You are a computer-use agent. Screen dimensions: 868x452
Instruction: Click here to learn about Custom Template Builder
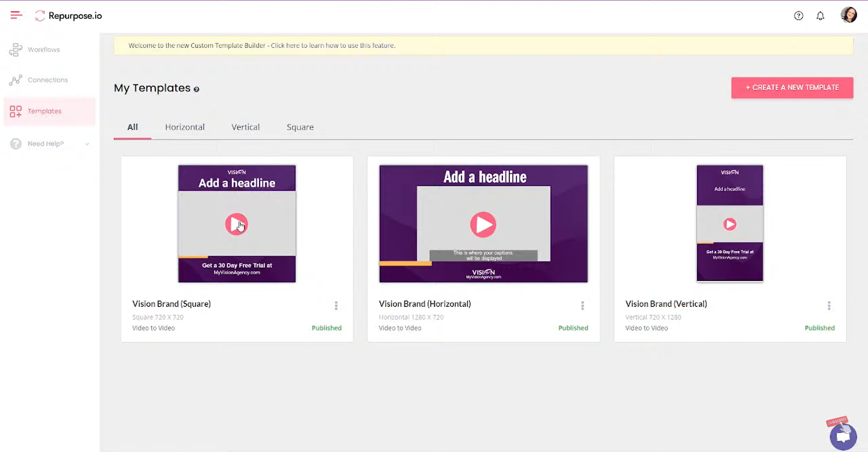tap(284, 45)
